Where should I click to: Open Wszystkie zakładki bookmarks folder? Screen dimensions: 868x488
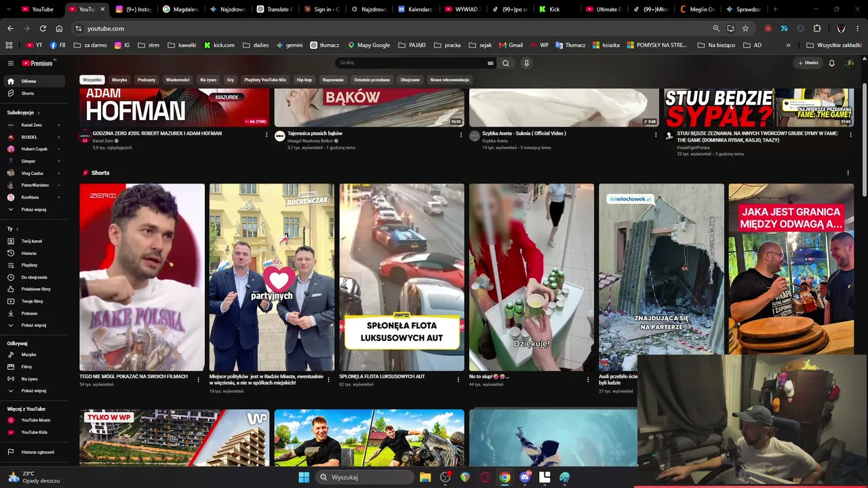point(834,45)
